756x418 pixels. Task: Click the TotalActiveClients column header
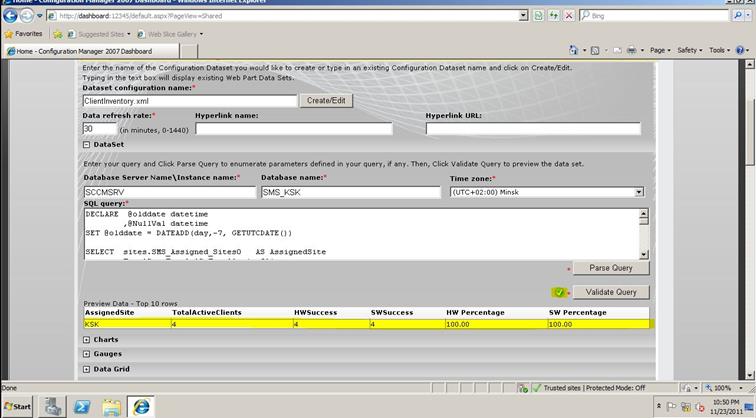tap(207, 312)
